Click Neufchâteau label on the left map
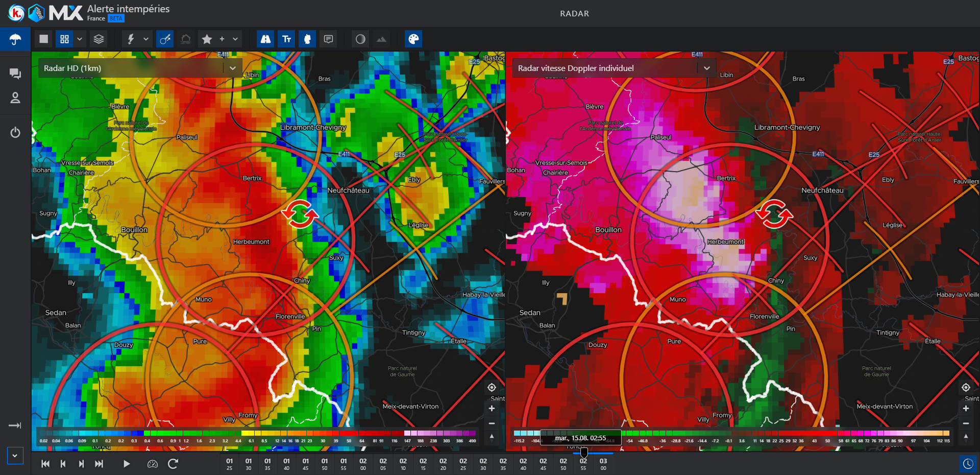 click(x=348, y=191)
